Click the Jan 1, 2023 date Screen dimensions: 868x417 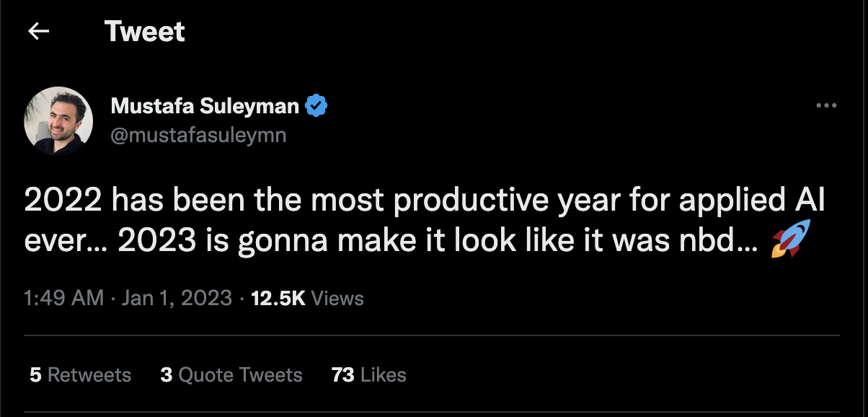click(177, 298)
